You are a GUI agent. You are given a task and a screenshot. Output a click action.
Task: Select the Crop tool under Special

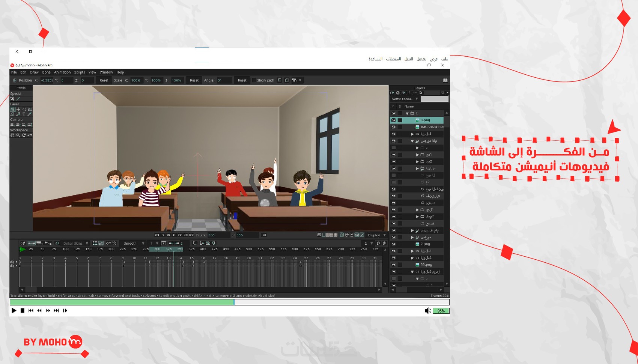pos(12,99)
